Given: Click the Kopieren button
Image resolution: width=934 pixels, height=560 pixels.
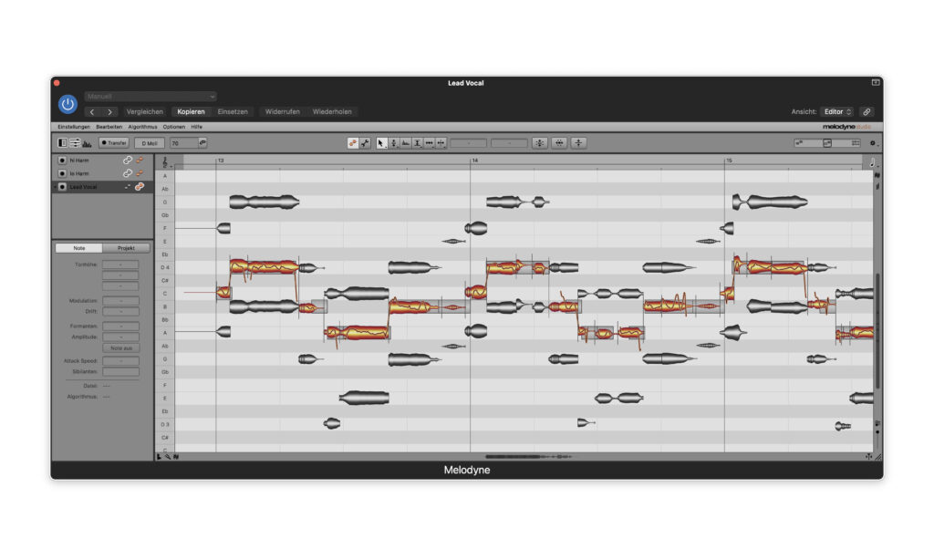Looking at the screenshot, I should [x=191, y=112].
